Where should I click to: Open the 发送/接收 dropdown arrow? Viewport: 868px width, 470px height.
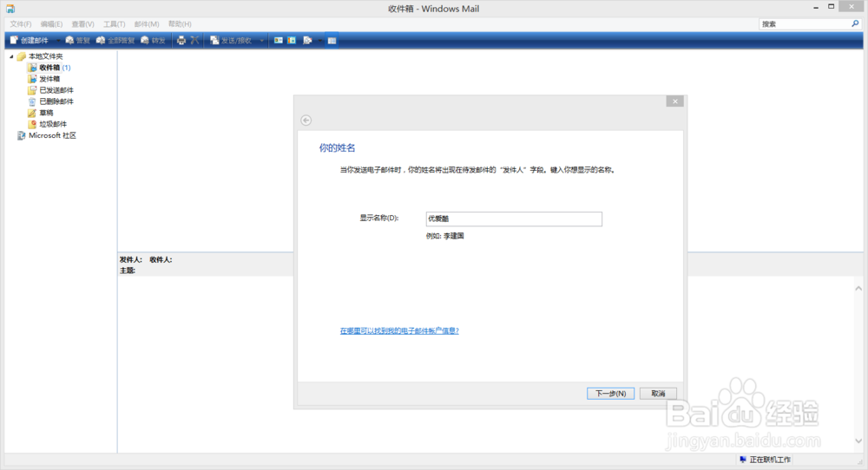[x=262, y=41]
